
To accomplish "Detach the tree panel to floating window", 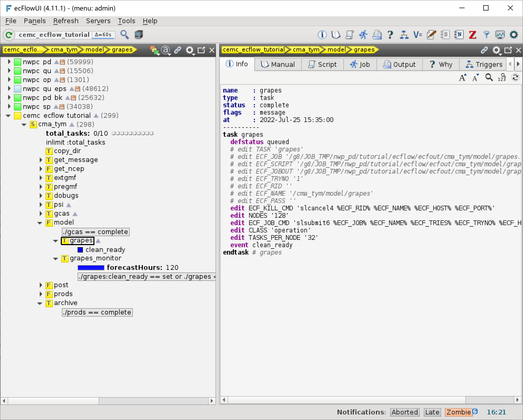I will [x=201, y=50].
